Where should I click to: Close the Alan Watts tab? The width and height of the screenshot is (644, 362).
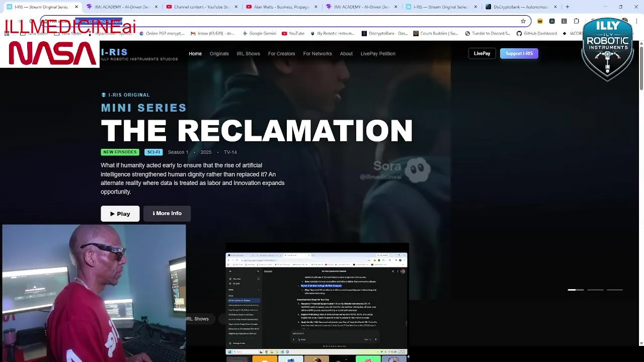316,7
